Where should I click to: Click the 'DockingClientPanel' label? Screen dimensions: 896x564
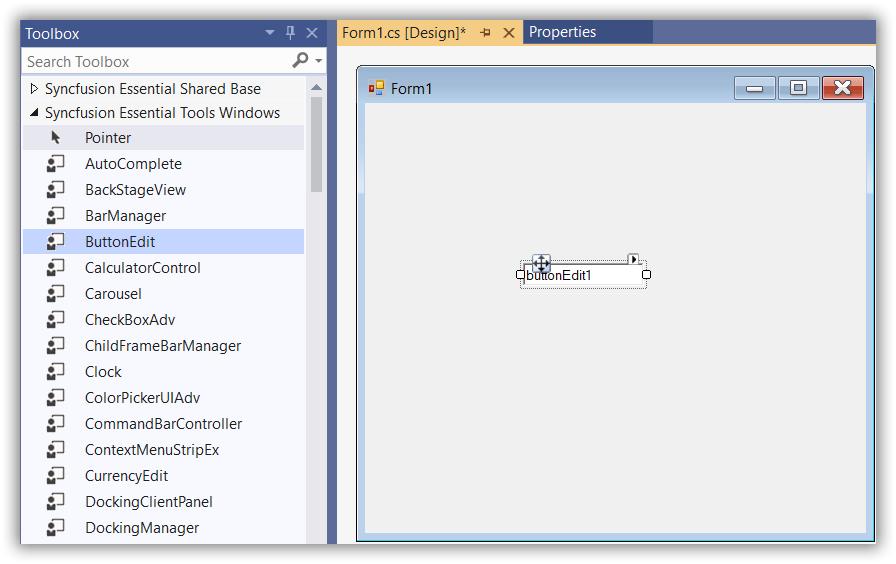click(x=149, y=502)
